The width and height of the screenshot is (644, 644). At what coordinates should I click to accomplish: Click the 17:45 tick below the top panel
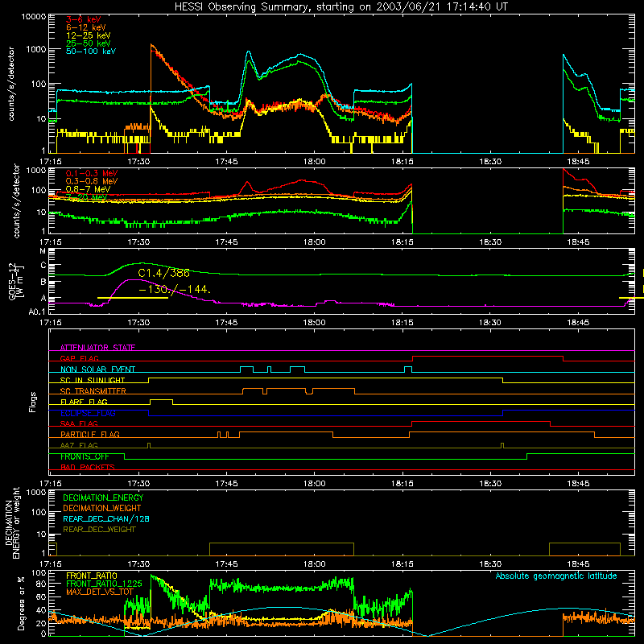click(227, 162)
